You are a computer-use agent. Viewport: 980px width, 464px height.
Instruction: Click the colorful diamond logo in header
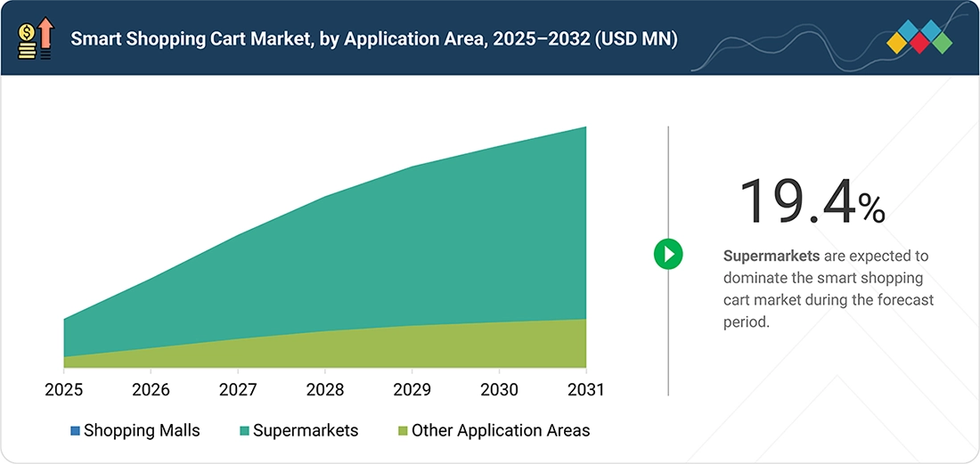(x=919, y=37)
